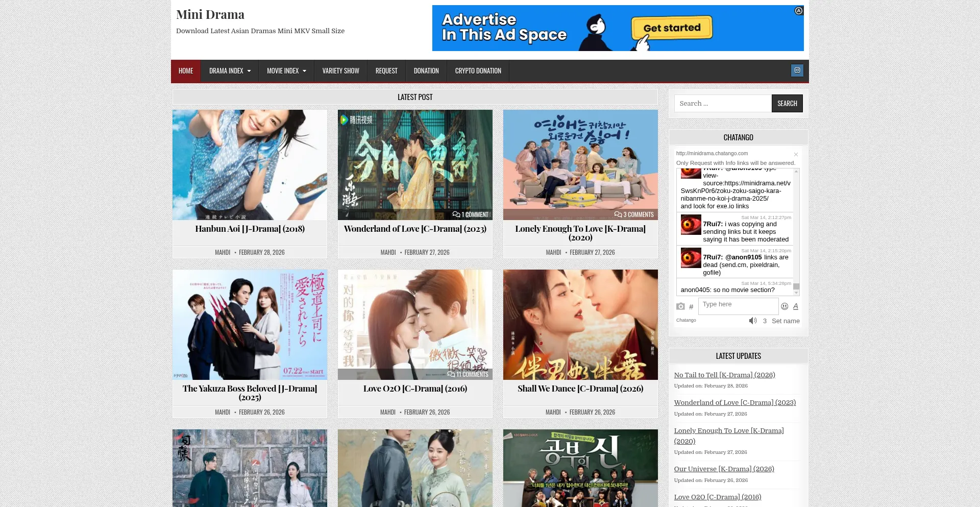Click the chat scrollbar thumb

coord(796,286)
